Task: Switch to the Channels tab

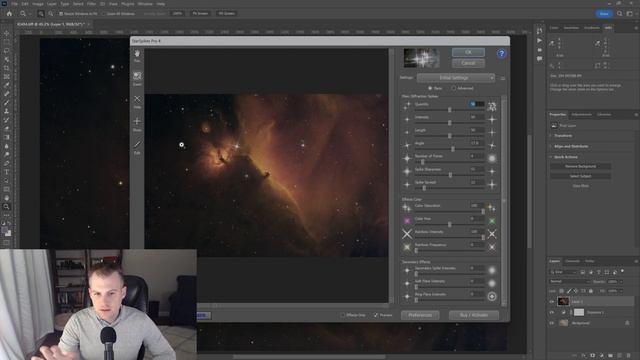Action: (x=572, y=261)
